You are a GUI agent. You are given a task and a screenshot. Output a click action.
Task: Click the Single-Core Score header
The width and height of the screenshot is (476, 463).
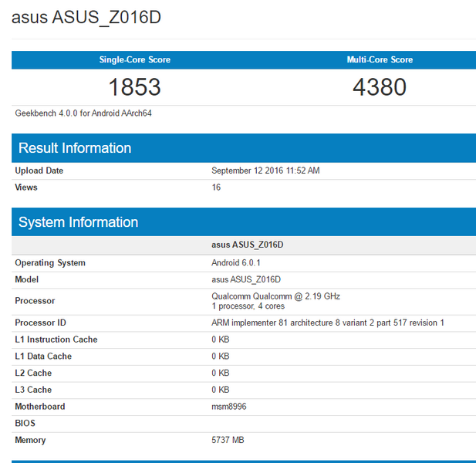pos(134,60)
